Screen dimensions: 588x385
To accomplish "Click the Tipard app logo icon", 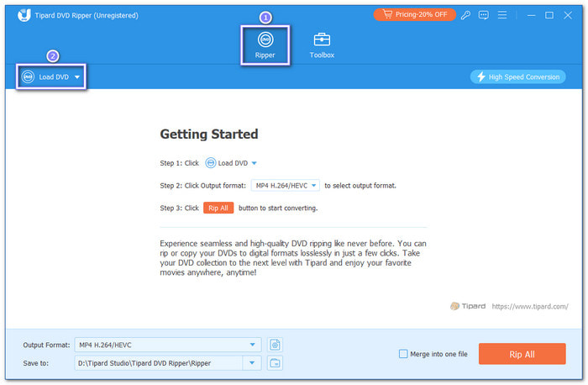I will click(x=24, y=15).
